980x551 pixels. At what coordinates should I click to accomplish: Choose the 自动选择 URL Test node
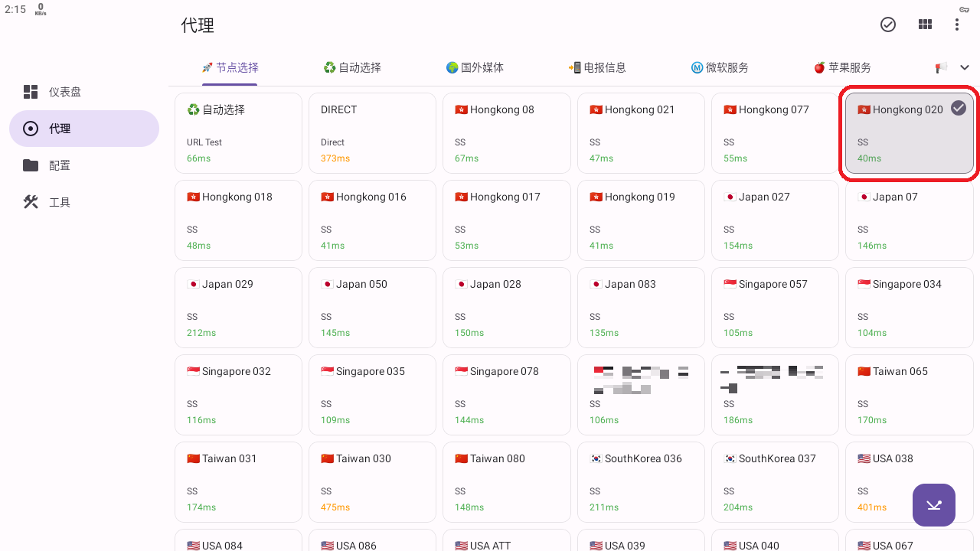[x=238, y=133]
